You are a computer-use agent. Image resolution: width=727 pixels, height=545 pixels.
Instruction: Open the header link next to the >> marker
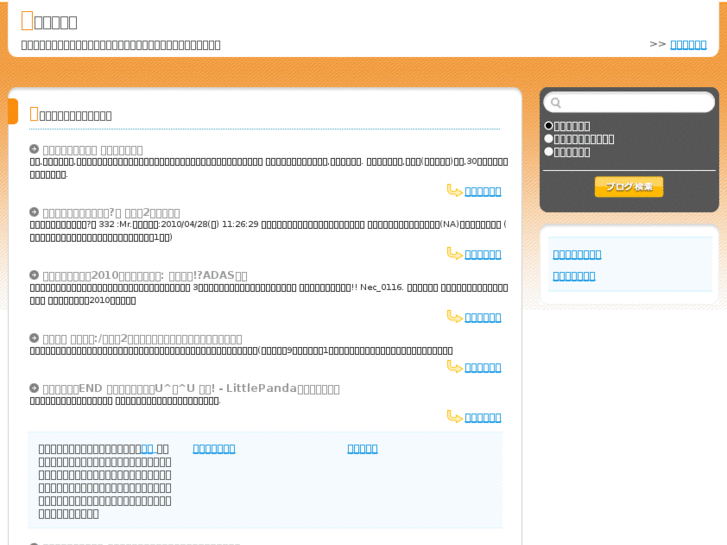tap(688, 45)
